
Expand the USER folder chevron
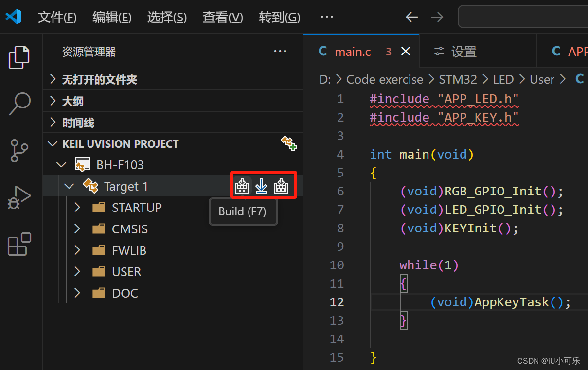pyautogui.click(x=77, y=272)
